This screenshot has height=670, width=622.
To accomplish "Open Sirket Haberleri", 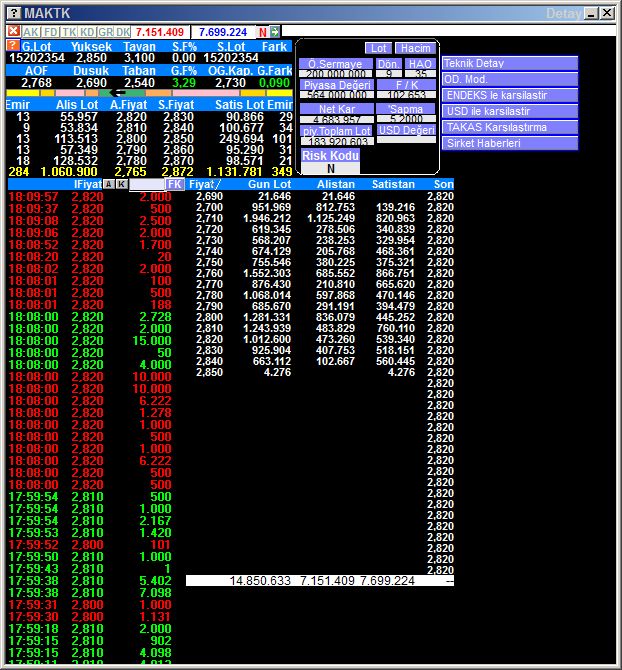I will 510,143.
